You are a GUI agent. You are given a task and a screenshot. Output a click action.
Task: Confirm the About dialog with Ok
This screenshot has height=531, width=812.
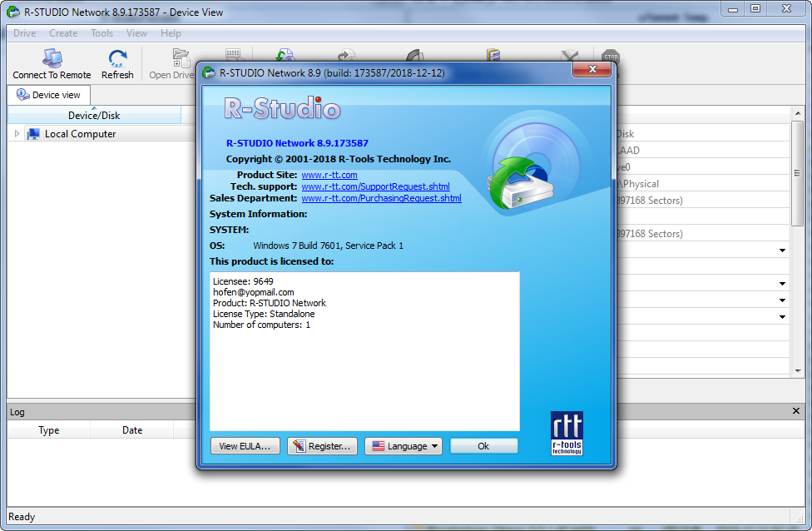pyautogui.click(x=483, y=446)
